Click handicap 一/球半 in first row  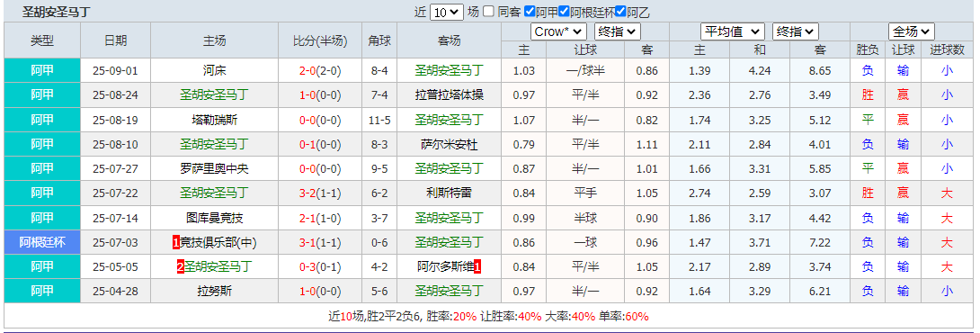click(x=585, y=71)
